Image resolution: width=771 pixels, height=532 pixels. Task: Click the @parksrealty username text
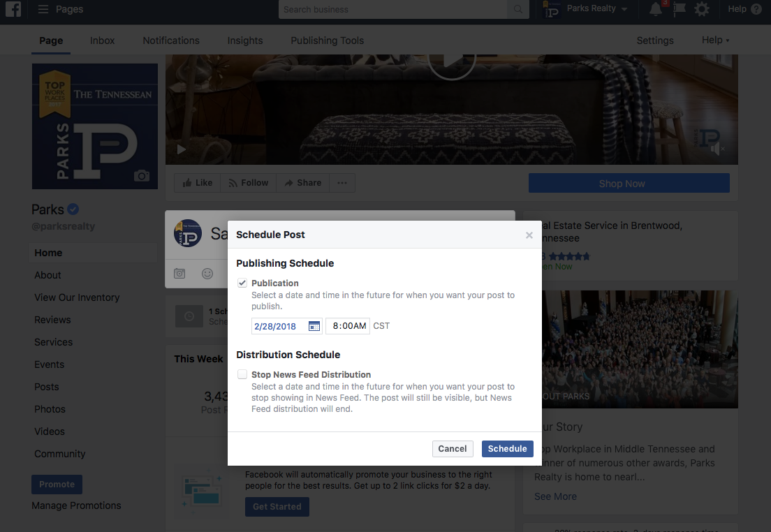tap(64, 227)
